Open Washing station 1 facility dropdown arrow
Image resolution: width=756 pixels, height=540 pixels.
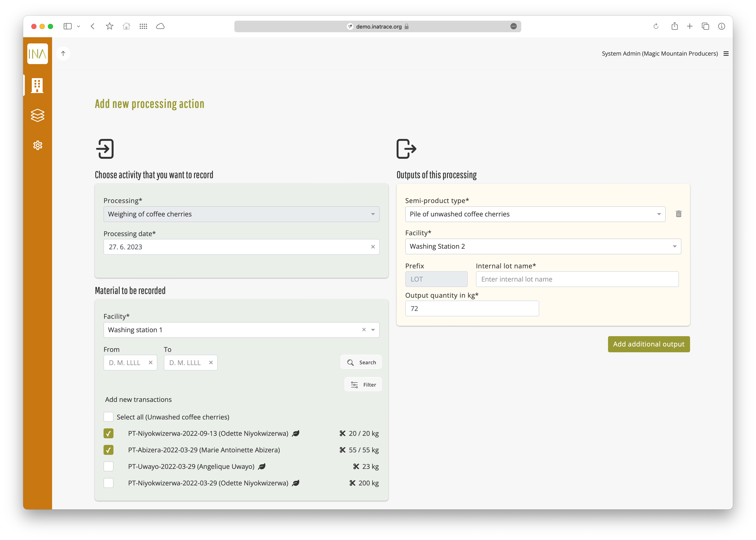point(373,330)
